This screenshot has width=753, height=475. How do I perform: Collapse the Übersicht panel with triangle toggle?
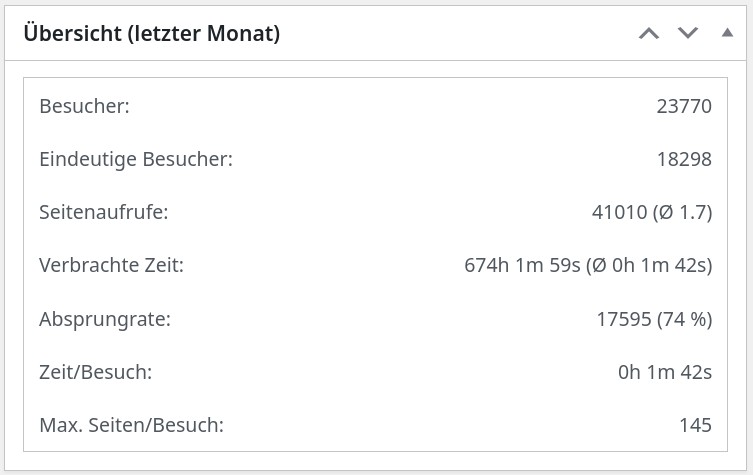click(727, 33)
